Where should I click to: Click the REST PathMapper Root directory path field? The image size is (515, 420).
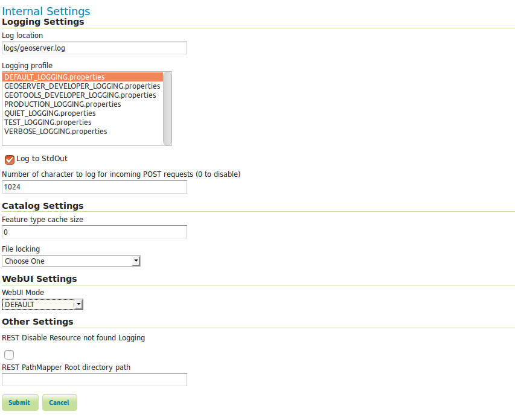click(95, 380)
